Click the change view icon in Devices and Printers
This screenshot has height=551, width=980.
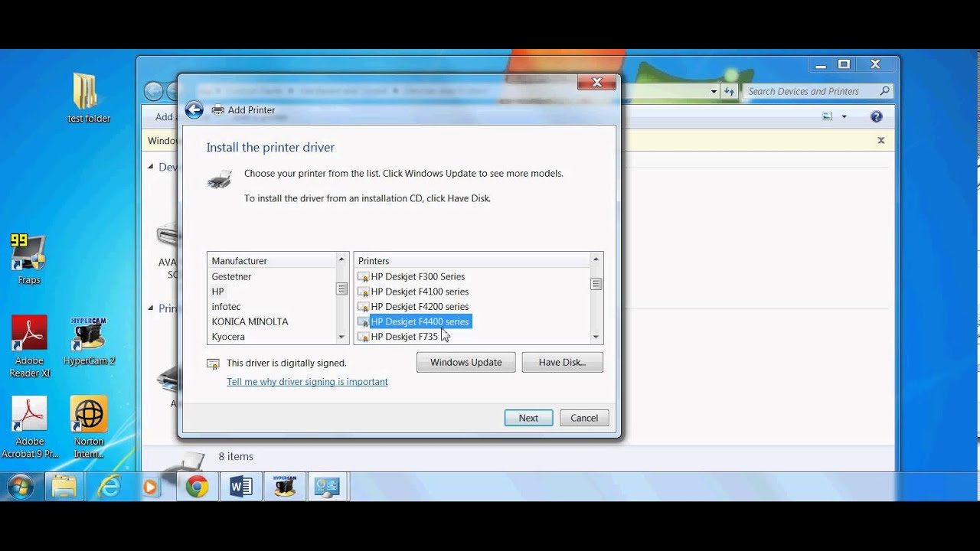click(827, 116)
